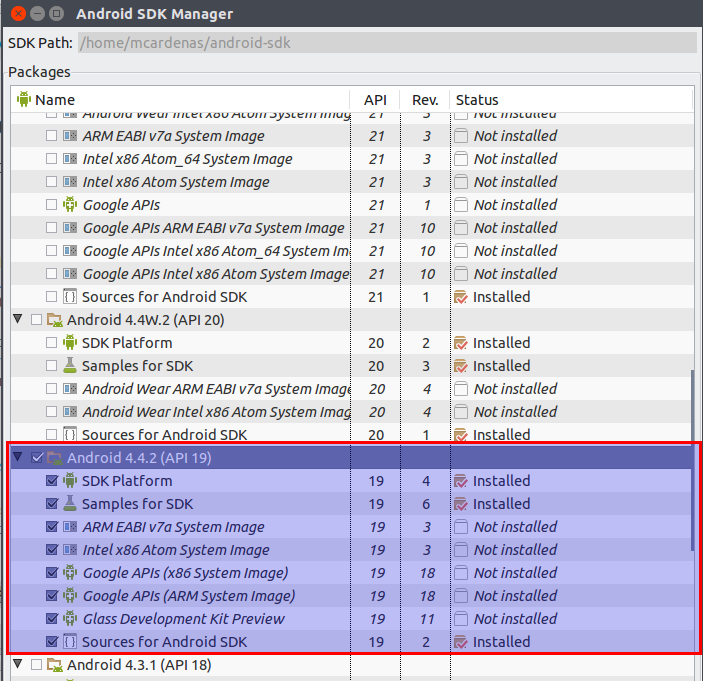The image size is (703, 681).
Task: Click folder icon of Android 4.3.1 (API 18)
Action: point(55,665)
